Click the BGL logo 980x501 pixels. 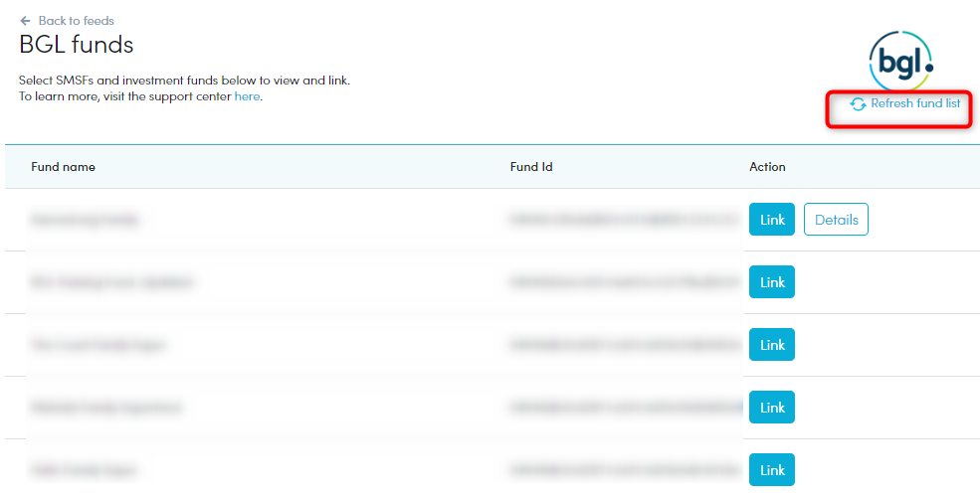click(x=901, y=62)
